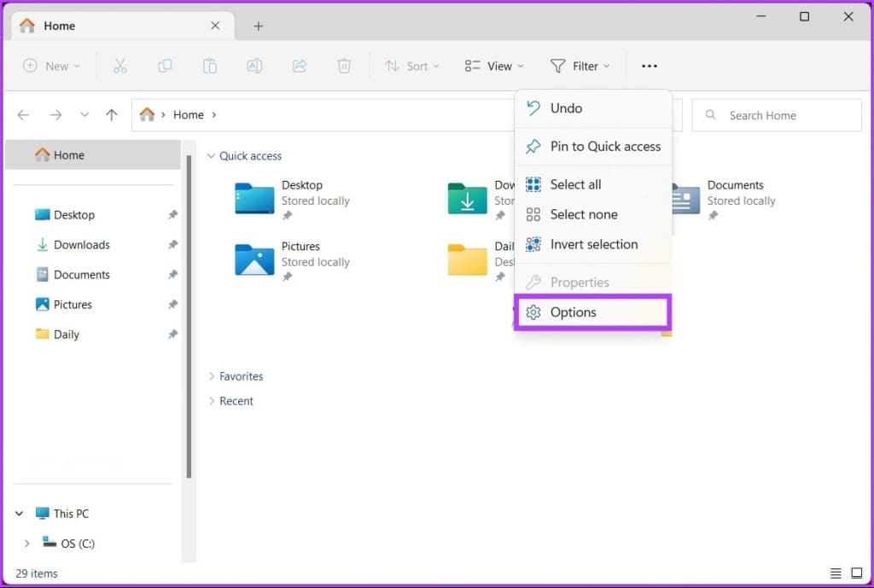Select This PC in the navigation pane
The image size is (874, 588).
click(71, 513)
